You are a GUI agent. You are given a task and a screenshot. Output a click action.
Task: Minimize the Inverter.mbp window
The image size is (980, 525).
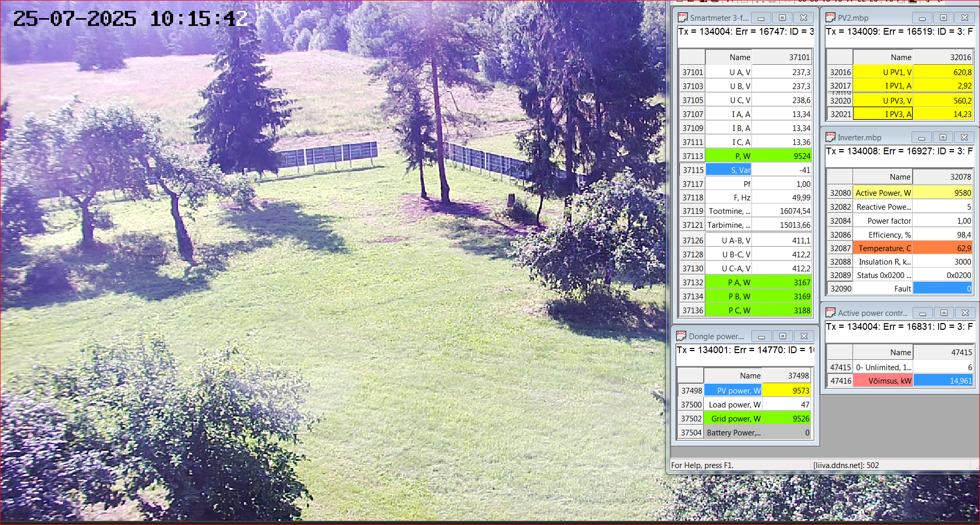coord(921,138)
